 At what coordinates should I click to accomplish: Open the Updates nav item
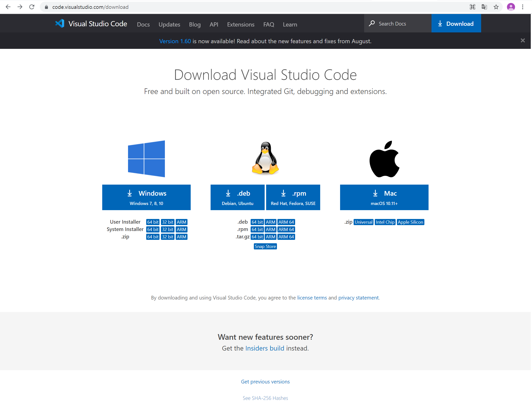tap(169, 25)
